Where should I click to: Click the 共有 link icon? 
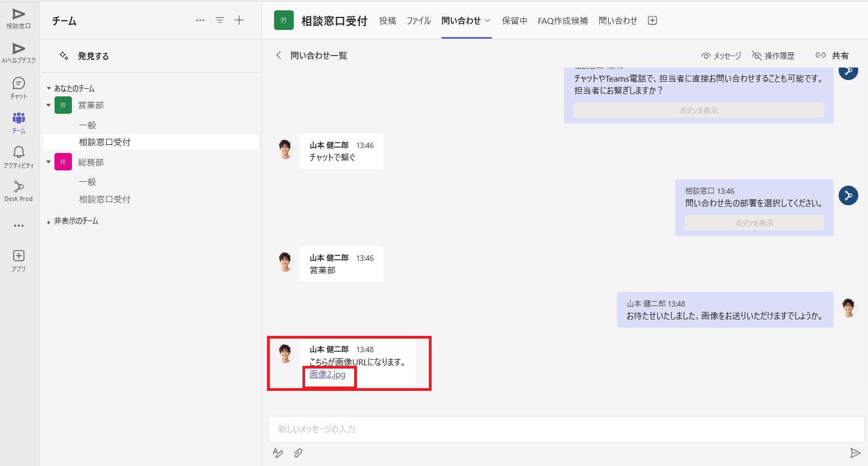pyautogui.click(x=821, y=55)
